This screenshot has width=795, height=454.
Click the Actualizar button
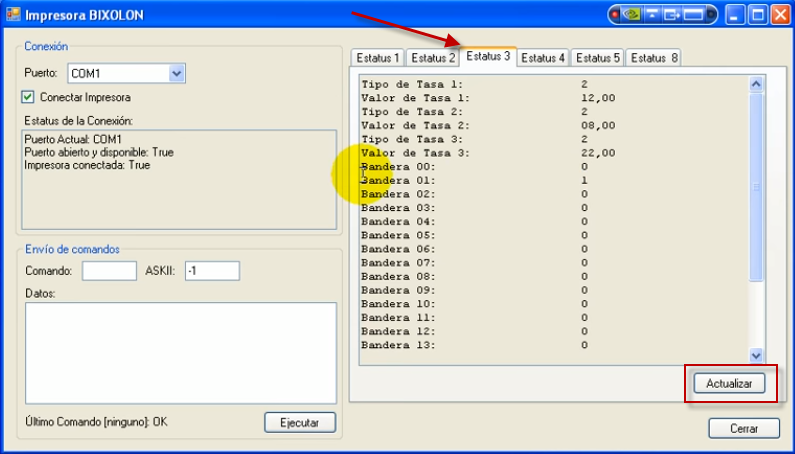[729, 383]
